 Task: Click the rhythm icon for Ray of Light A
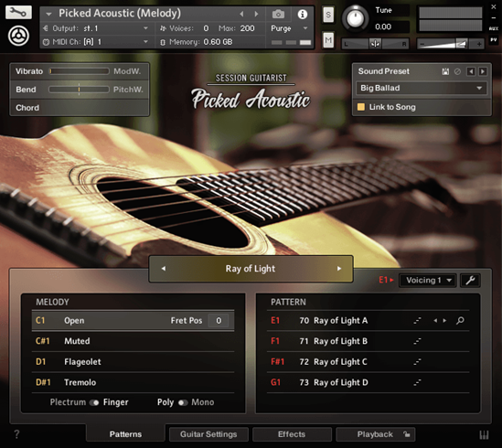[x=417, y=321]
